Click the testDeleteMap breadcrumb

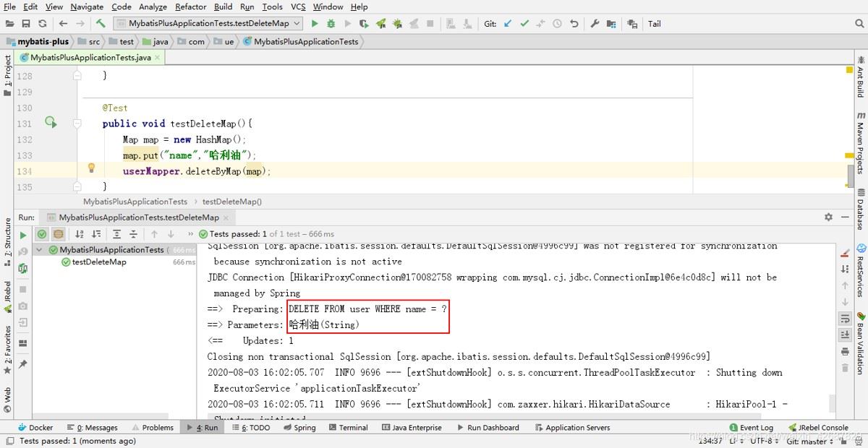click(231, 202)
